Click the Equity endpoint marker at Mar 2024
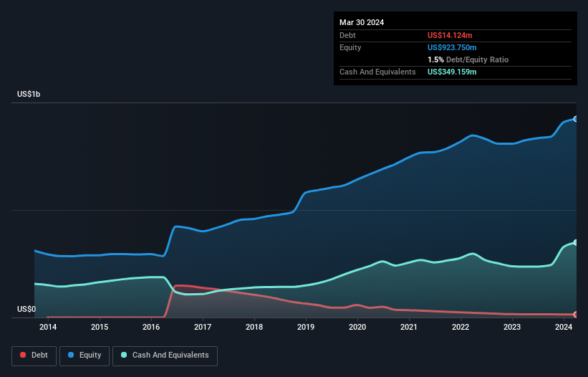This screenshot has width=588, height=377. pyautogui.click(x=576, y=119)
